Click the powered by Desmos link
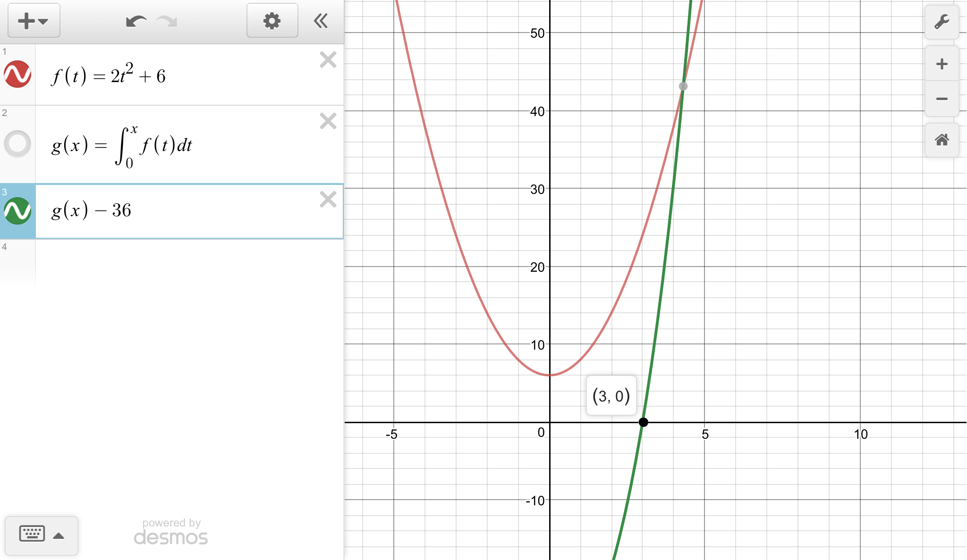The width and height of the screenshot is (967, 560). 171,532
